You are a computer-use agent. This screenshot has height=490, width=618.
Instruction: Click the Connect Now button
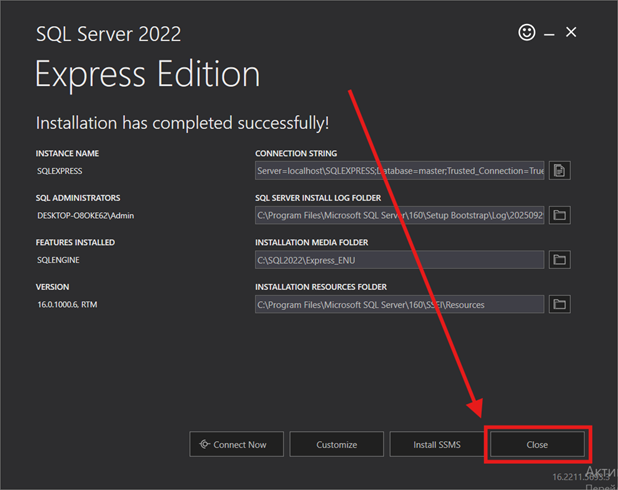[x=236, y=444]
